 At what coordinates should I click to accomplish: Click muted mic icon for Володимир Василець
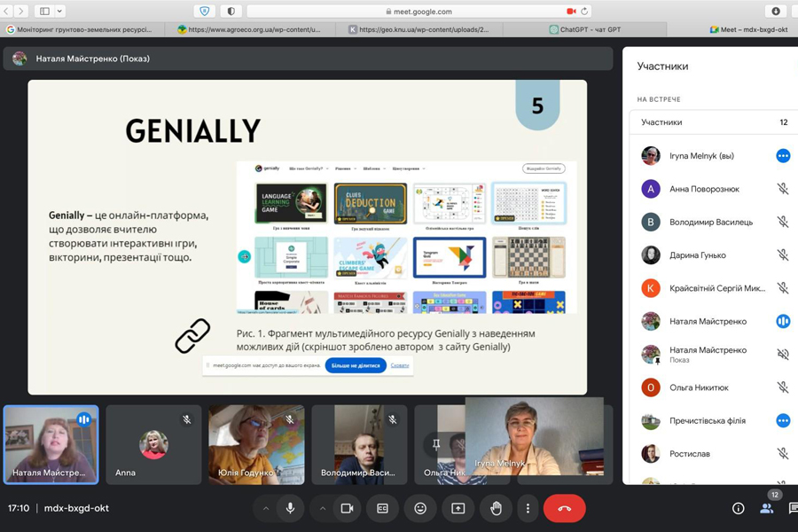783,222
